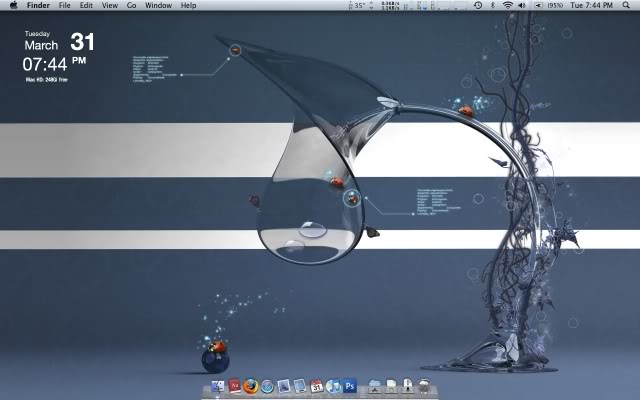Launch Safari compass icon in the dock
Screen dimensions: 640x400
[x=267, y=386]
